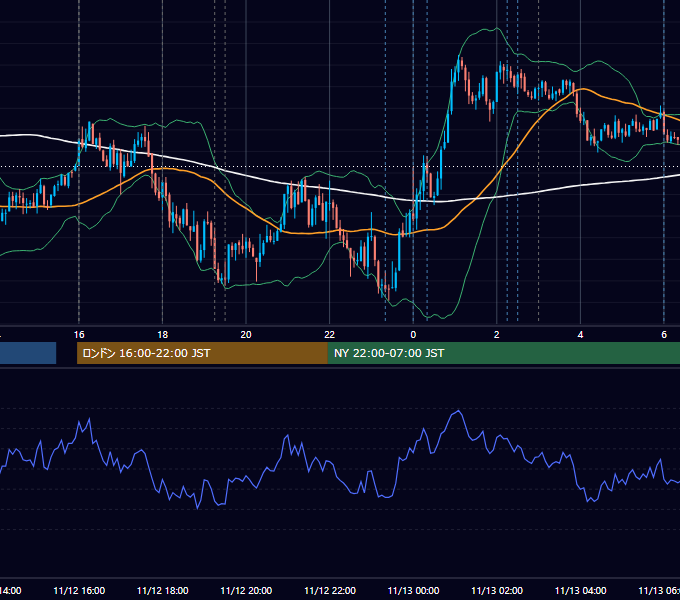Screen dimensions: 680x600
Task: Click the blue session bar left of ロンドン
Action: [x=28, y=353]
